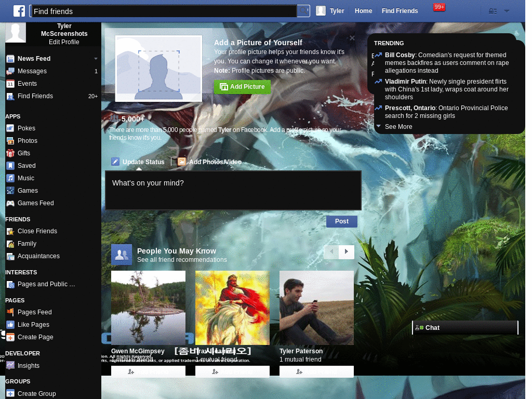Open Gwen McGimpsey name link
Screen dimensions: 532x399
point(138,351)
